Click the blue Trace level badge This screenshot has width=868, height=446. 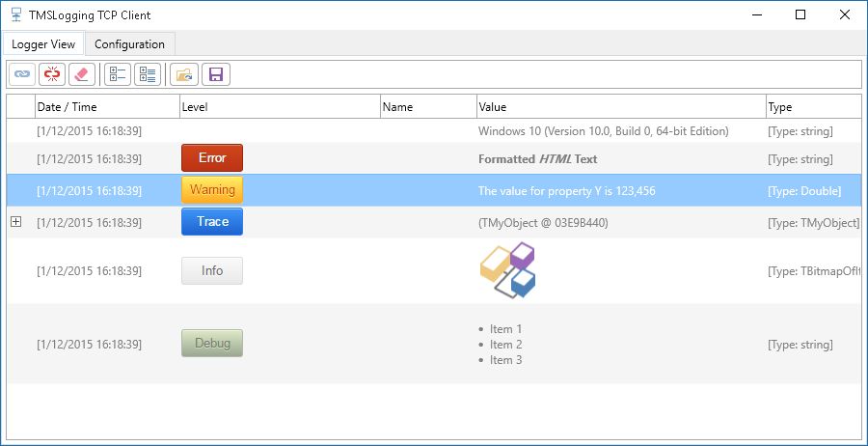[212, 222]
